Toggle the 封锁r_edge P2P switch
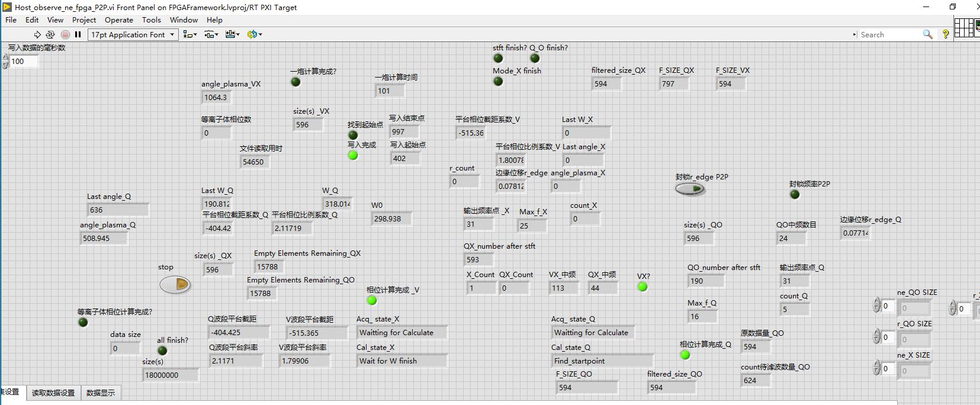This screenshot has height=405, width=980. (690, 189)
